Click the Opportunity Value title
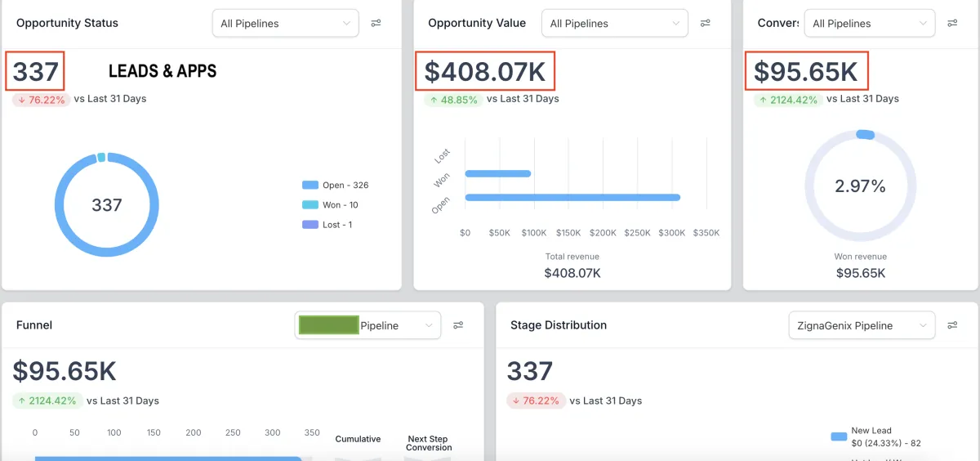This screenshot has width=980, height=461. click(x=477, y=23)
